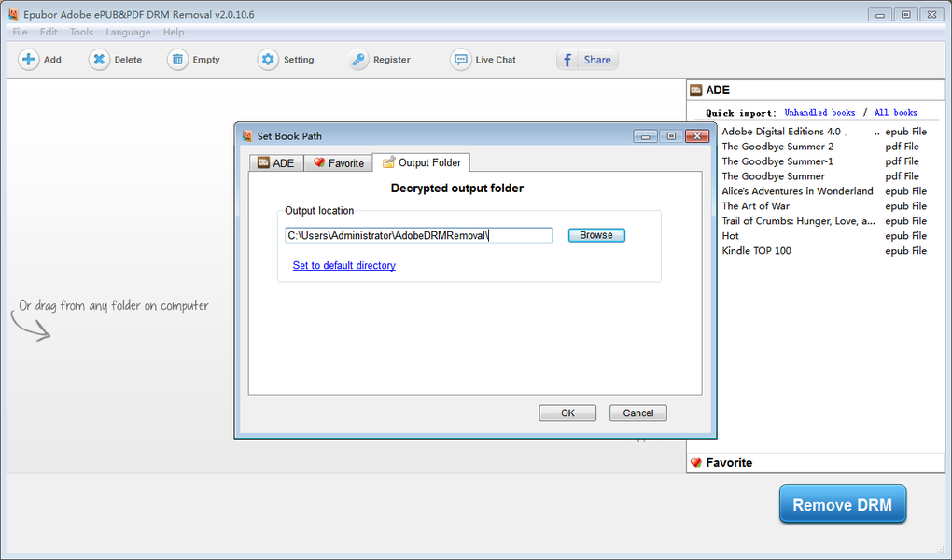Open the Language menu
Screen dimensions: 952x560
coord(128,32)
